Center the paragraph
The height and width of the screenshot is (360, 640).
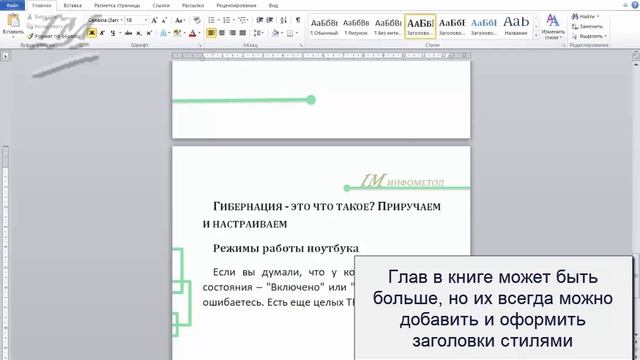222,33
